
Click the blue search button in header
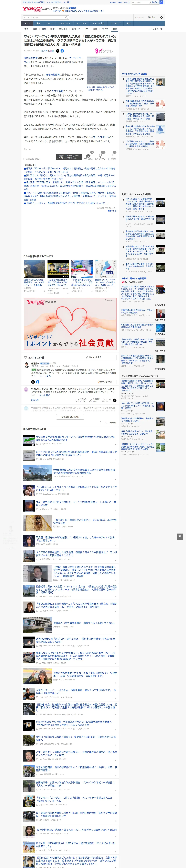(x=161, y=2)
